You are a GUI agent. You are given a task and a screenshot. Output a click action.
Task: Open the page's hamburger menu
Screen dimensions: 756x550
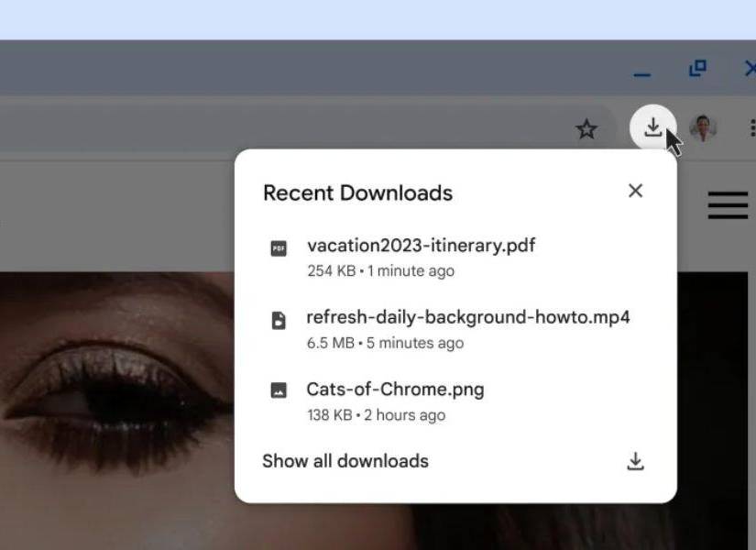[x=728, y=204]
